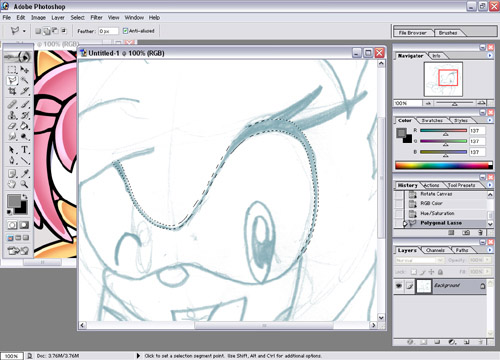Image resolution: width=500 pixels, height=360 pixels.
Task: Switch to Standard mode editing
Action: click(x=12, y=225)
